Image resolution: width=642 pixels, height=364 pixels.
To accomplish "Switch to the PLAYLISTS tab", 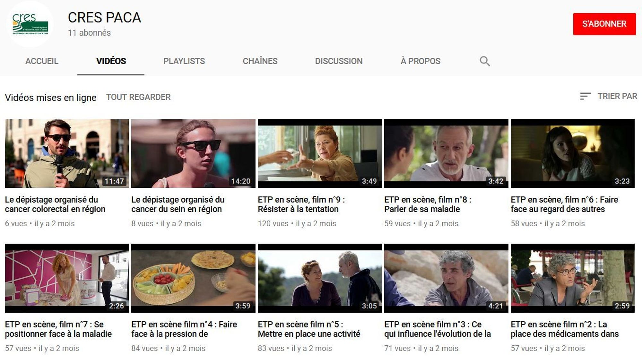I will tap(184, 61).
